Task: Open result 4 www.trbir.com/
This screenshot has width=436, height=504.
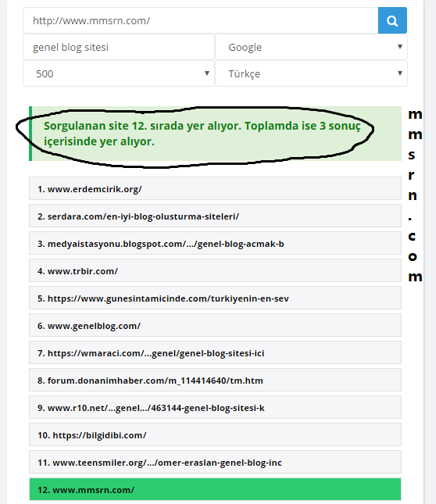Action: click(216, 270)
